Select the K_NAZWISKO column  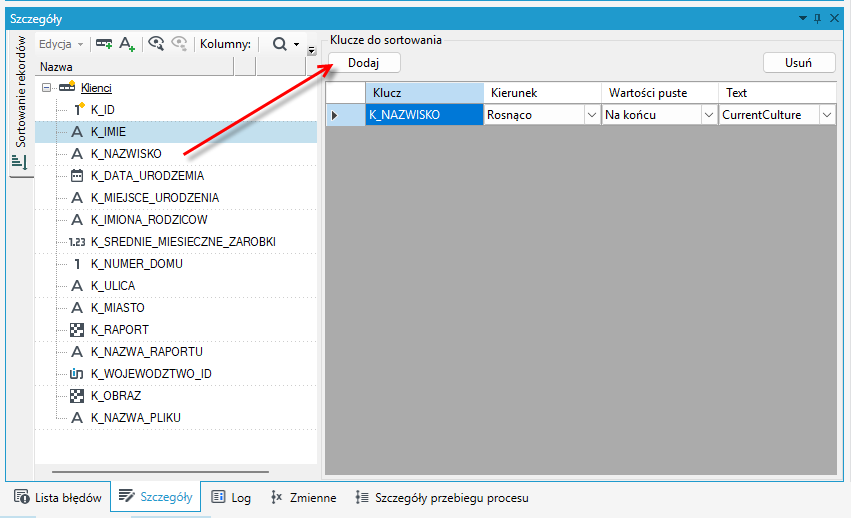pyautogui.click(x=126, y=154)
